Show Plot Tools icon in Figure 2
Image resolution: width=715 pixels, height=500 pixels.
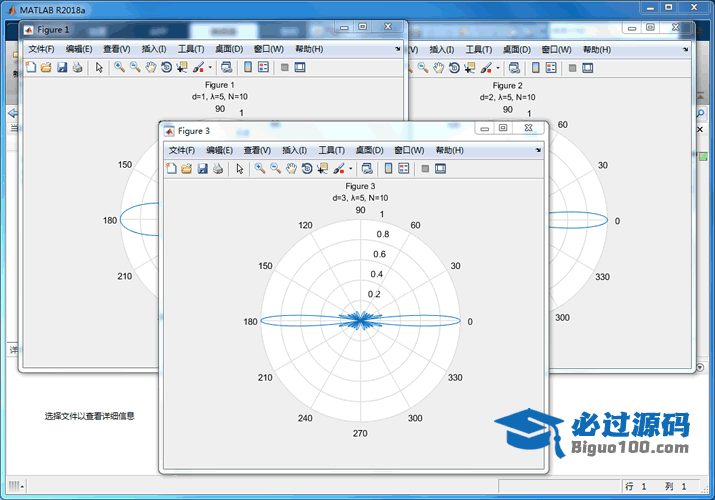coord(588,68)
